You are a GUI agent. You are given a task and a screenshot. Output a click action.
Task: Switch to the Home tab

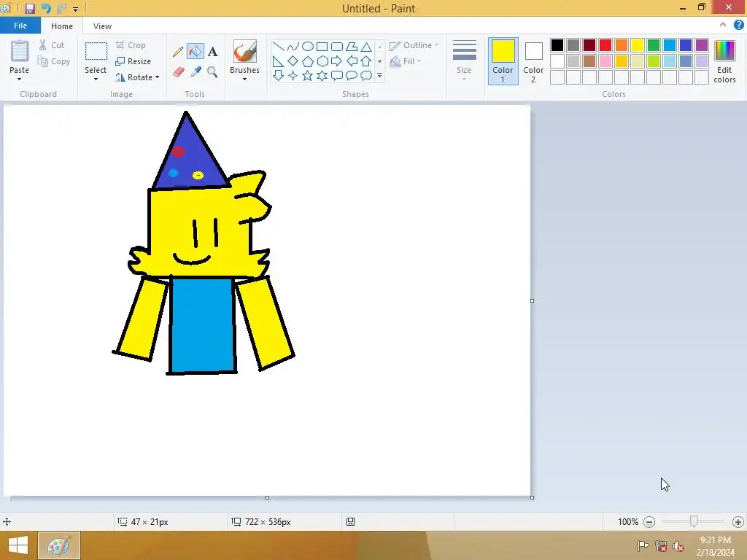point(62,26)
